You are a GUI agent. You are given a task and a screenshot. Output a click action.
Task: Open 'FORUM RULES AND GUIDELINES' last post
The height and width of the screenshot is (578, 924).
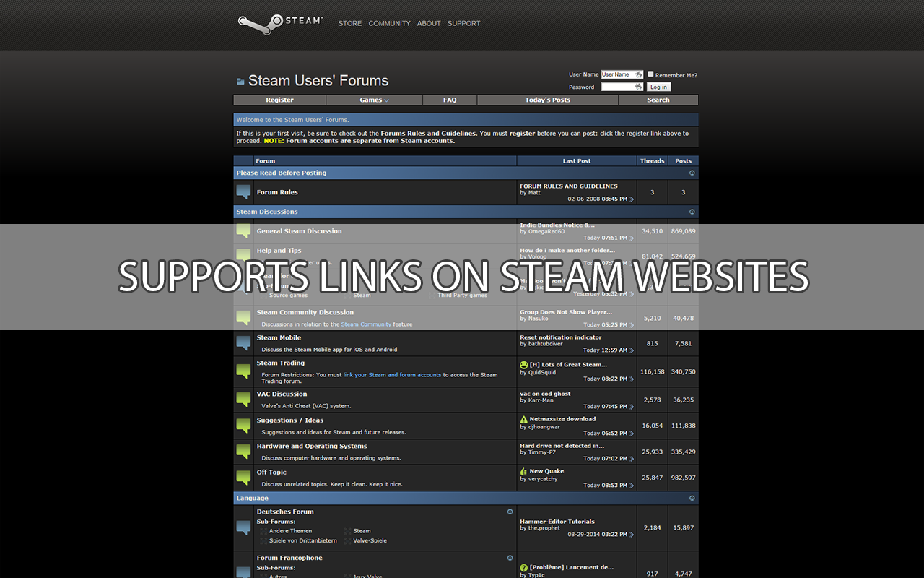pos(569,186)
